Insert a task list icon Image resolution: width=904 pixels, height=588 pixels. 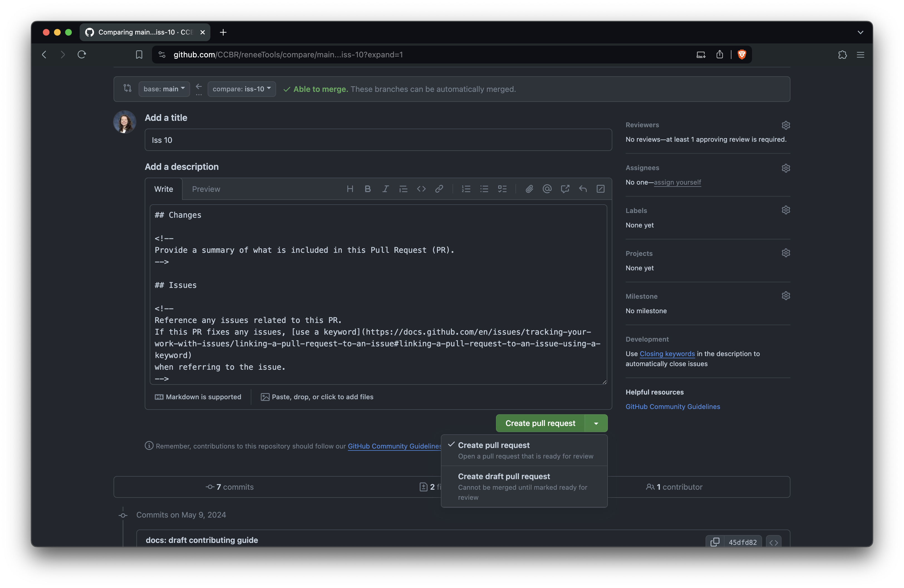tap(502, 189)
